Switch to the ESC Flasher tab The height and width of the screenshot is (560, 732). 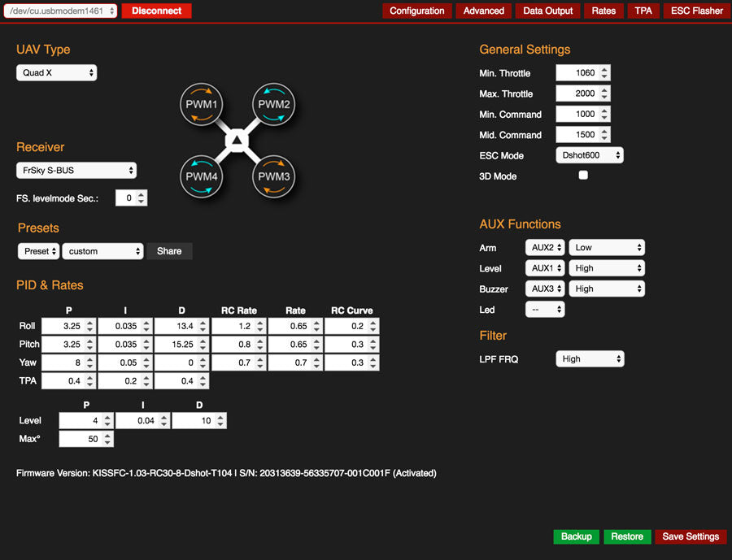point(696,11)
